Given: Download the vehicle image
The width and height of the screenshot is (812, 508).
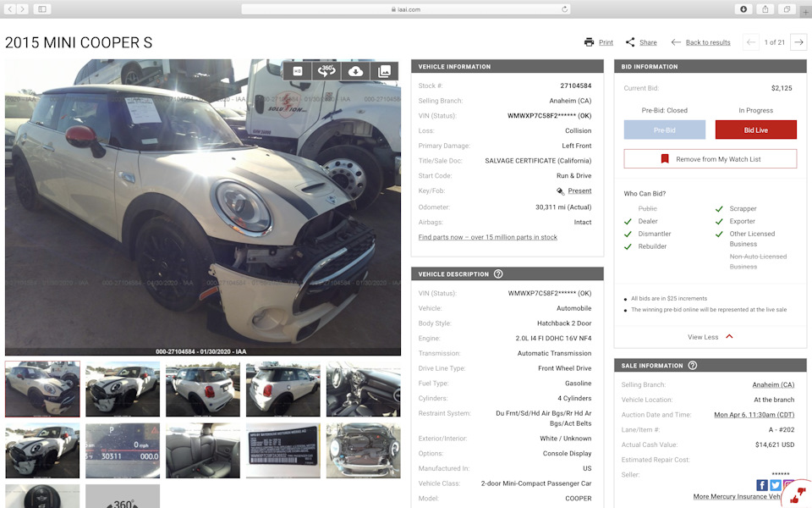Looking at the screenshot, I should (355, 71).
